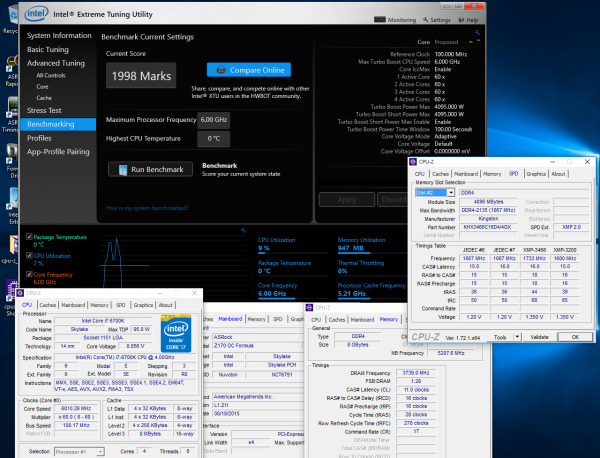600x458 pixels.
Task: Click Max Turbo Boost CPU Speed 6.000 GHz value
Action: (447, 62)
